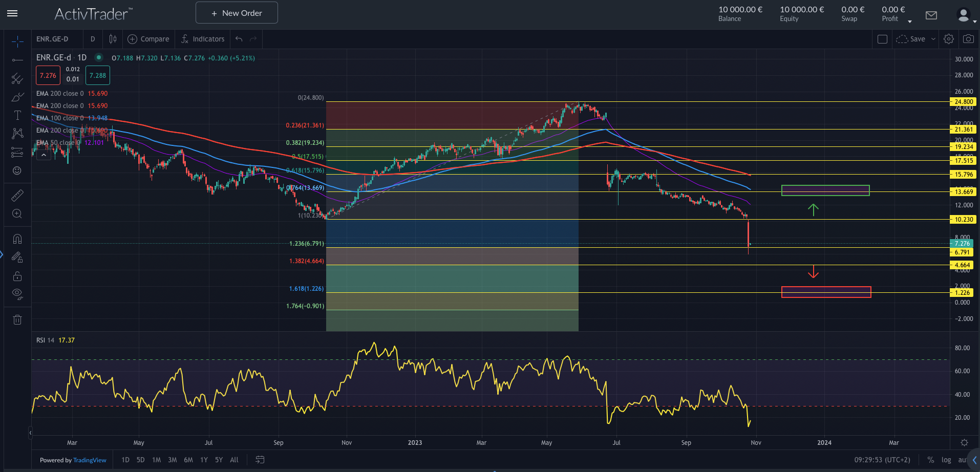Image resolution: width=980 pixels, height=472 pixels.
Task: Toggle hide all drawings eye icon
Action: (x=17, y=294)
